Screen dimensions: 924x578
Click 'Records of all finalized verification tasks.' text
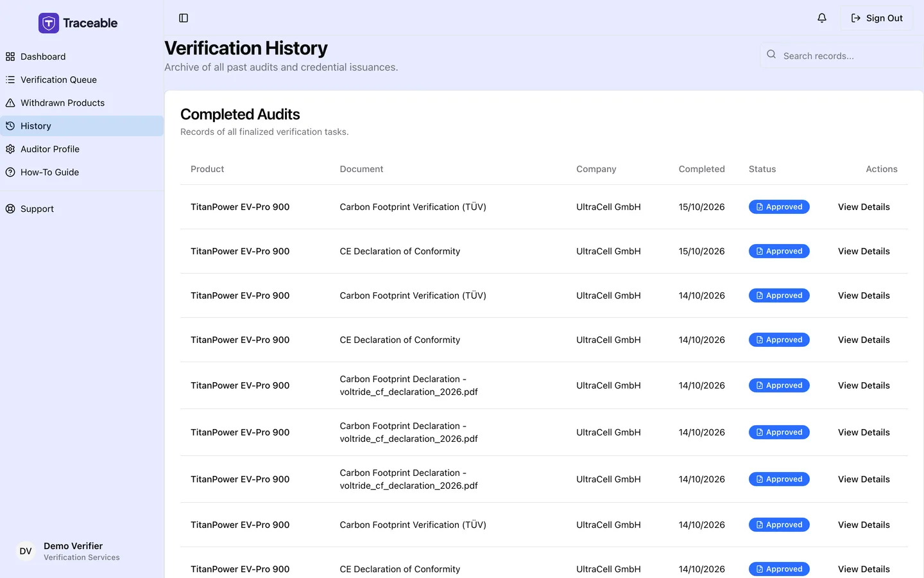pyautogui.click(x=264, y=132)
